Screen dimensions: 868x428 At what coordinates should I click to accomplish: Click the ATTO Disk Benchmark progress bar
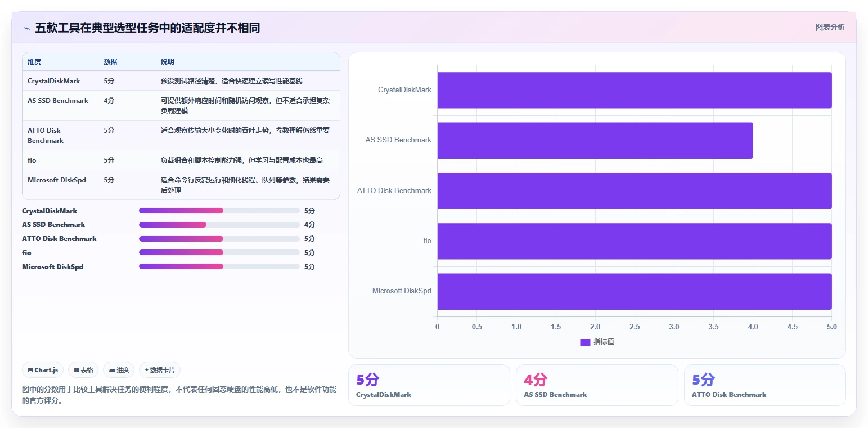[x=219, y=239]
